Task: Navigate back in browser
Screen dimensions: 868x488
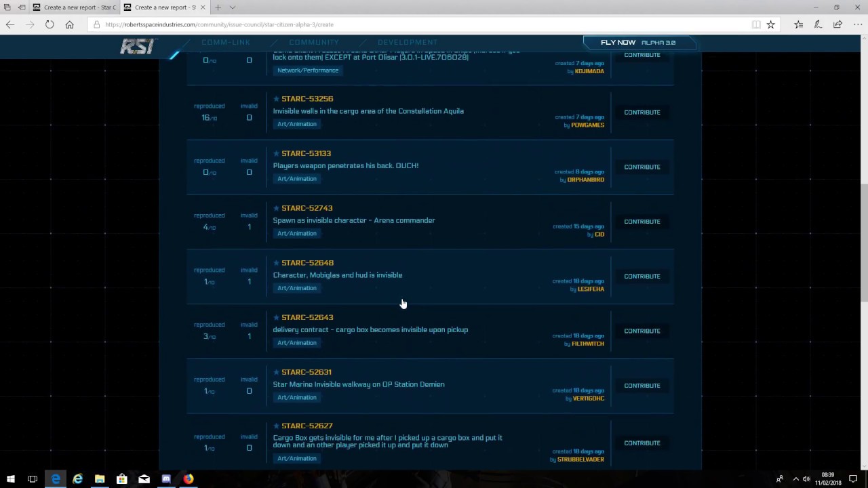Action: (10, 24)
